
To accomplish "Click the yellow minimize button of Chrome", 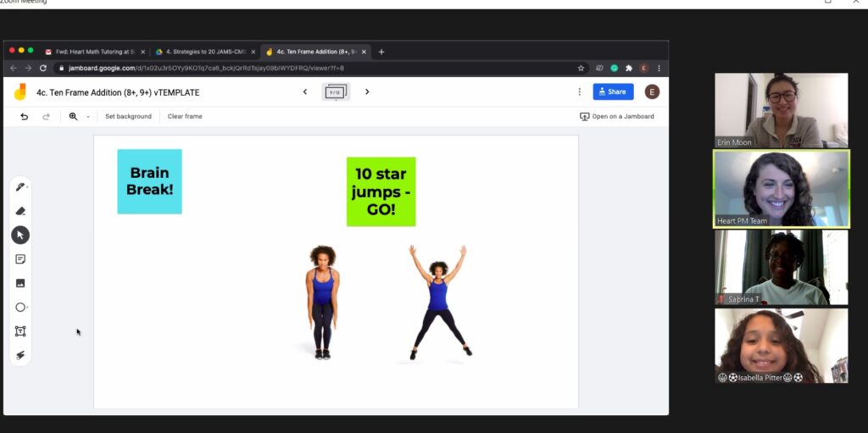I will coord(21,50).
